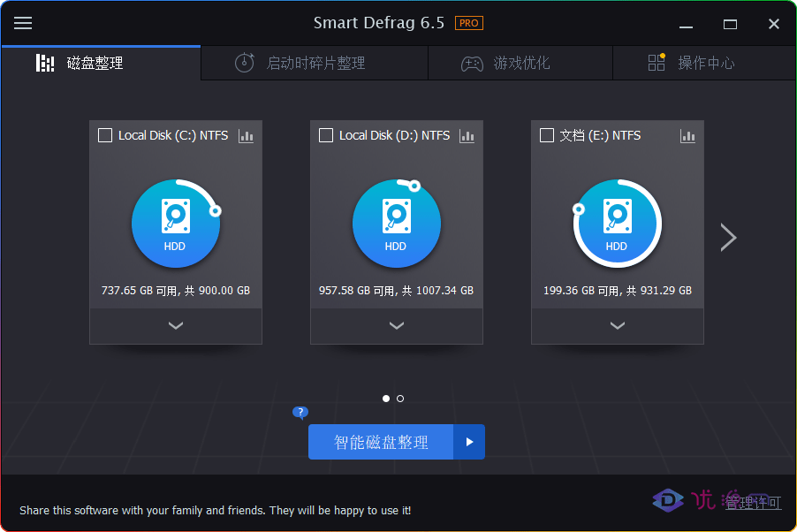Open the 文档 (E:) chart report icon

[x=687, y=136]
